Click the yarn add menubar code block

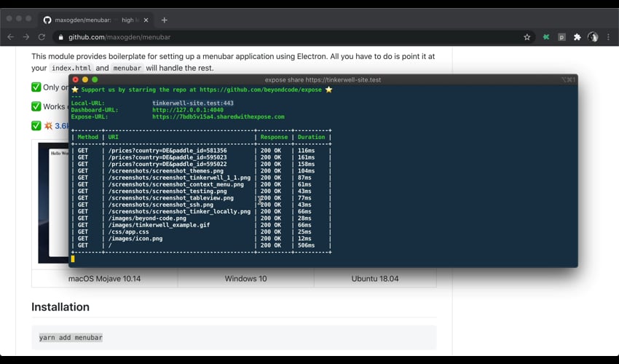pyautogui.click(x=234, y=338)
